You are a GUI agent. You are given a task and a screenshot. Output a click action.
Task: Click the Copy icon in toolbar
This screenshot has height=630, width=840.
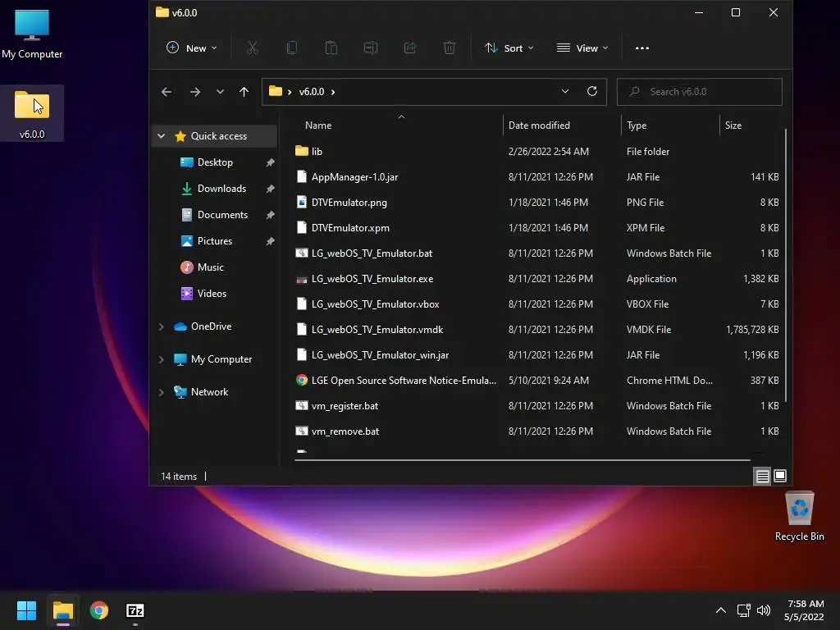(291, 48)
